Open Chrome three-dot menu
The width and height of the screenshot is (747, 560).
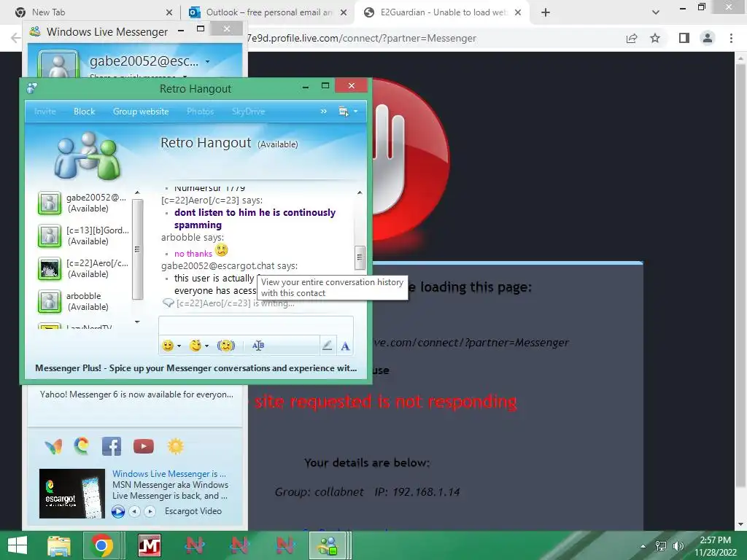(x=731, y=38)
